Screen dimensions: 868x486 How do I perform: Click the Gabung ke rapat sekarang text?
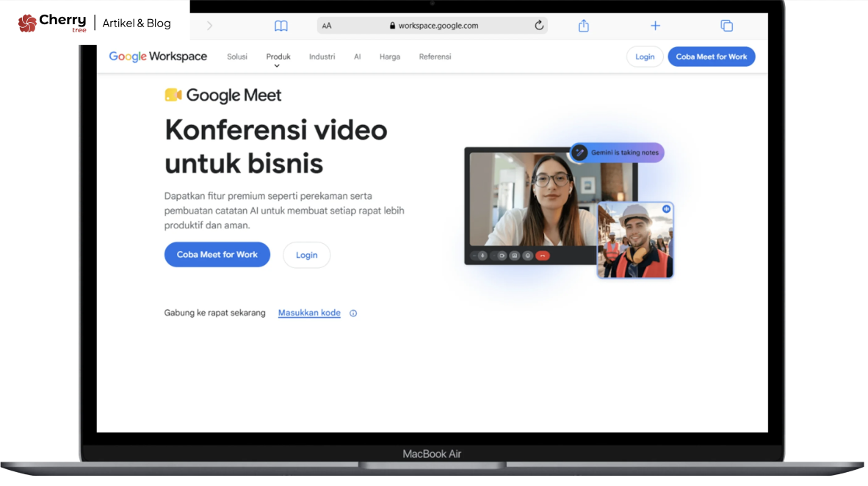(x=214, y=313)
